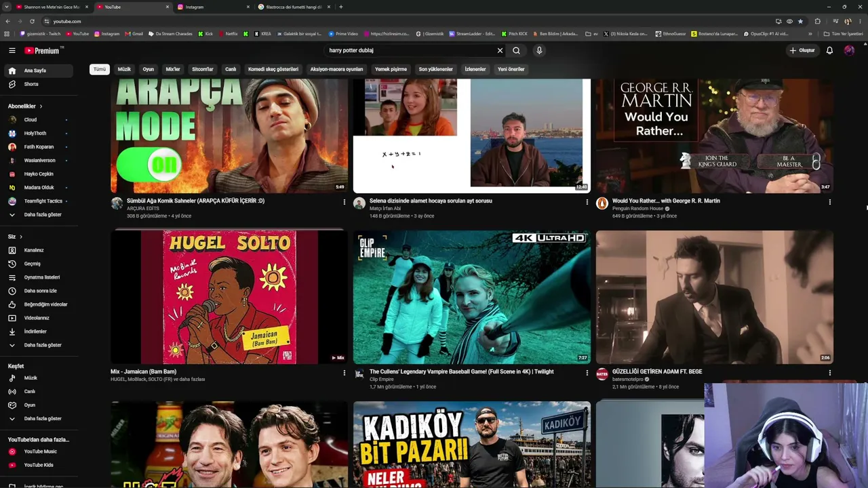Screen dimensions: 868x488
Task: Select the Müzik filter chip
Action: tap(124, 69)
